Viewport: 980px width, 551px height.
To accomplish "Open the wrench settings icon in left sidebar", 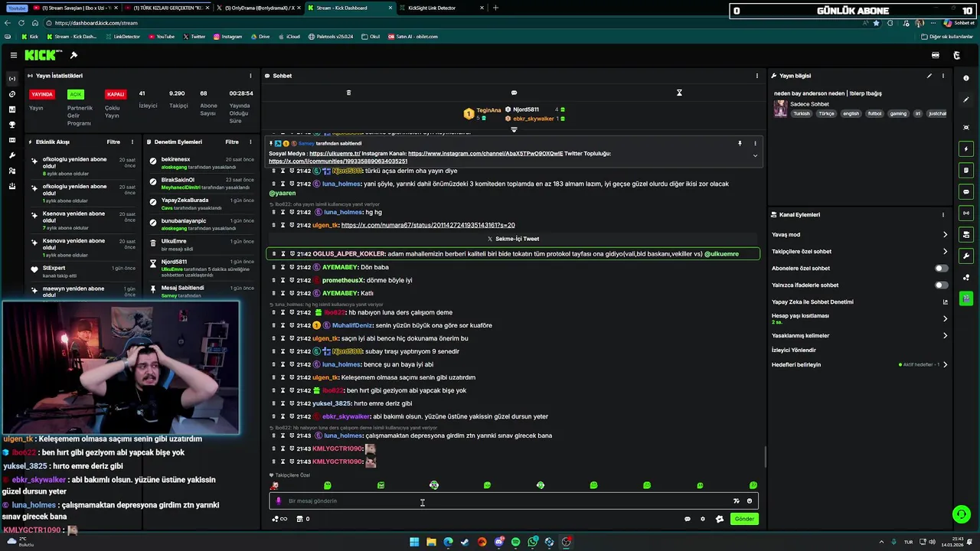I will 11,155.
